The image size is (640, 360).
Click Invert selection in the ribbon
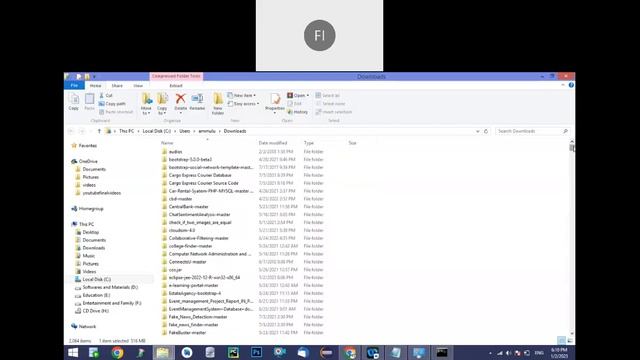(333, 112)
